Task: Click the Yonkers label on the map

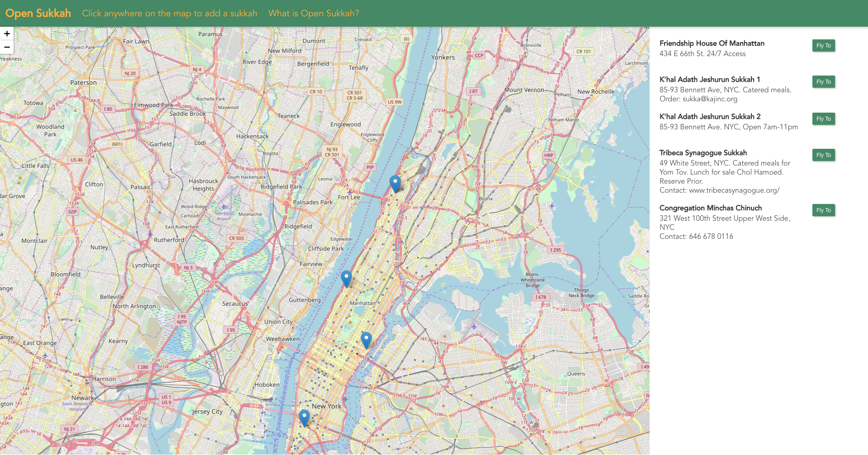Action: pyautogui.click(x=443, y=57)
